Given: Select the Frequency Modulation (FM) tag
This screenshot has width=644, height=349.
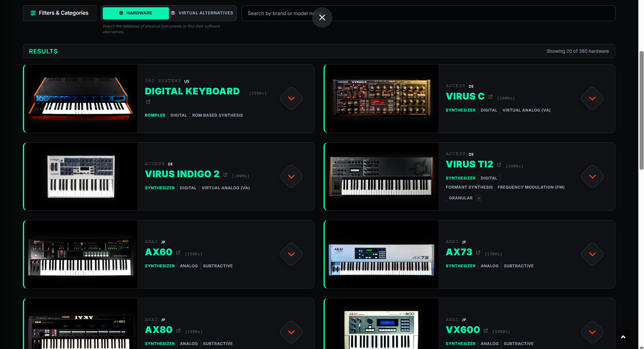Looking at the screenshot, I should (531, 187).
